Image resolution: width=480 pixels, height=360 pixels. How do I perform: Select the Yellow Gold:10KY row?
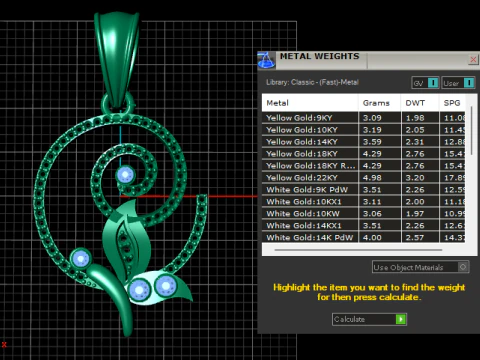[363, 130]
